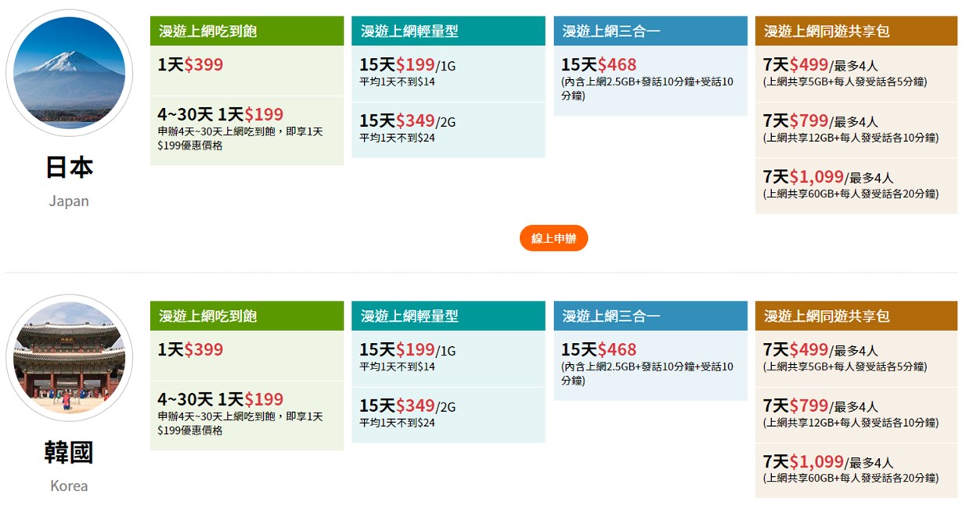Click the 日本 Japan country label

click(69, 168)
